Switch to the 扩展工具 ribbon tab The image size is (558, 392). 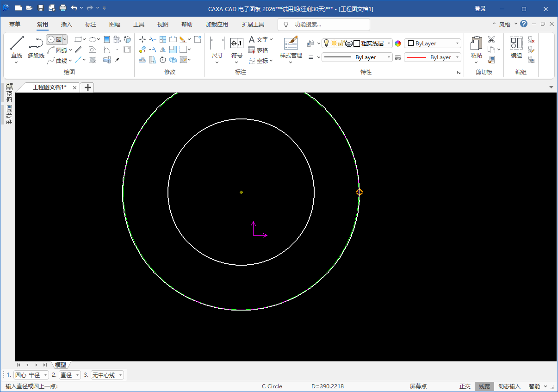[253, 25]
